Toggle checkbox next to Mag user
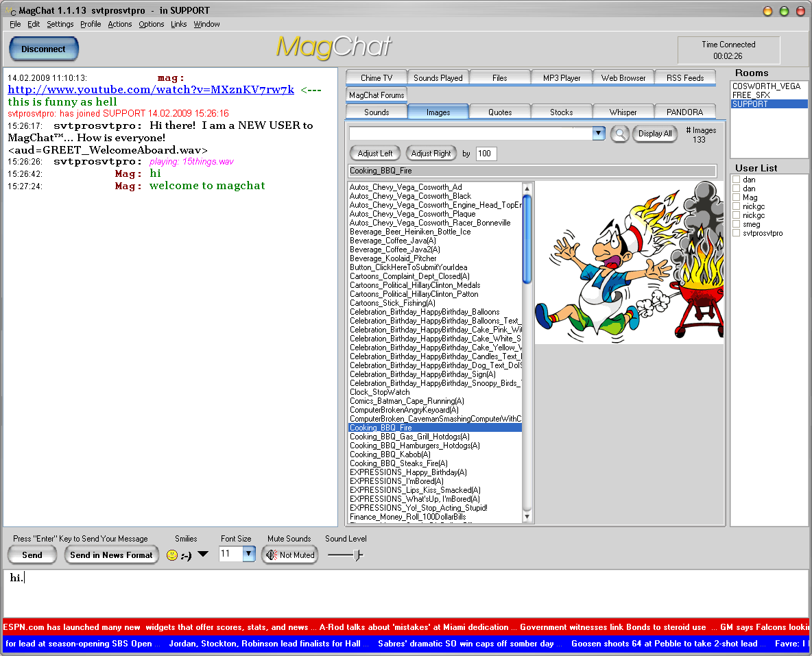812x656 pixels. 736,197
